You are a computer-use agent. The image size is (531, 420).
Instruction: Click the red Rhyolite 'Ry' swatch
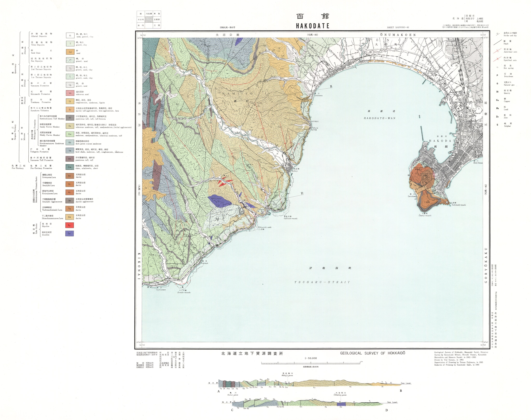pyautogui.click(x=70, y=225)
